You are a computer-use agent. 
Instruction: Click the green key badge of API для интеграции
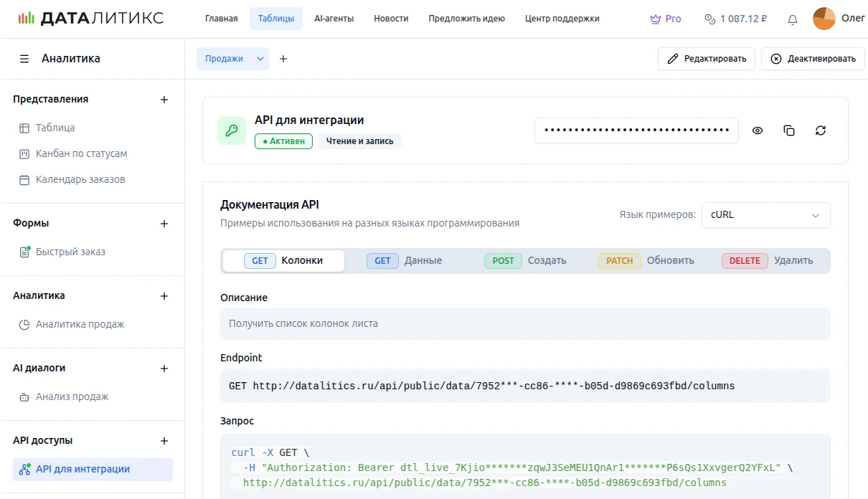(x=231, y=130)
